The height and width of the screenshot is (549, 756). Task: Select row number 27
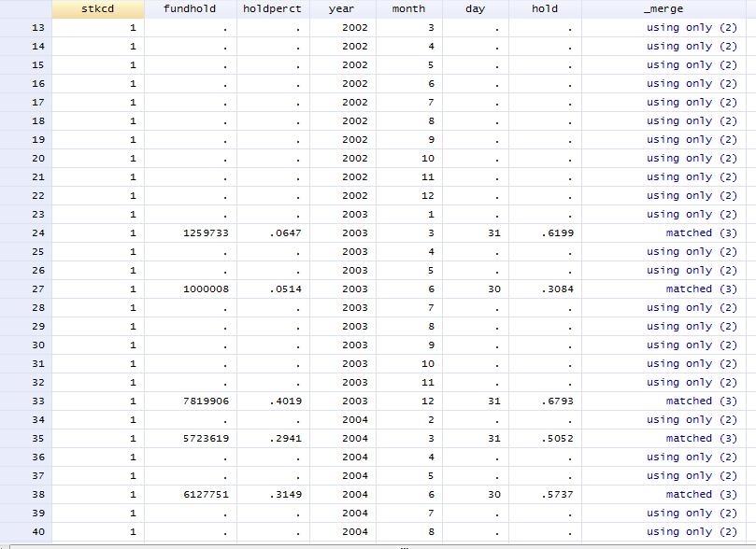(x=25, y=289)
